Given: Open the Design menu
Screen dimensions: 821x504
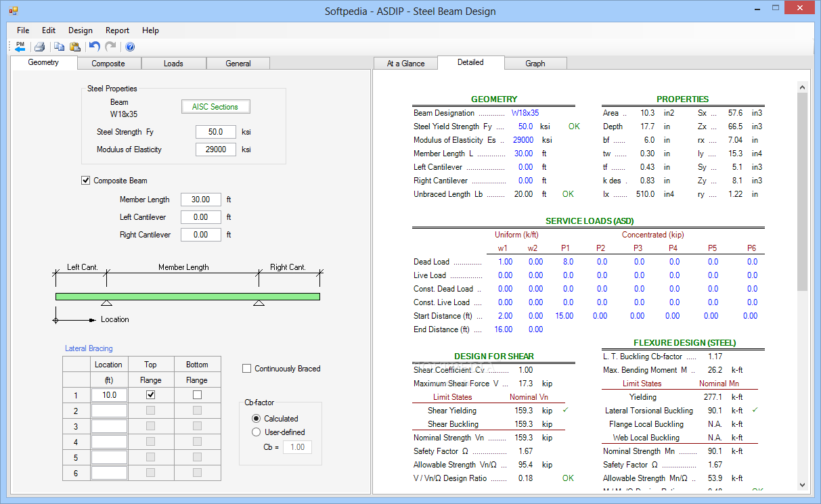Looking at the screenshot, I should (x=81, y=30).
